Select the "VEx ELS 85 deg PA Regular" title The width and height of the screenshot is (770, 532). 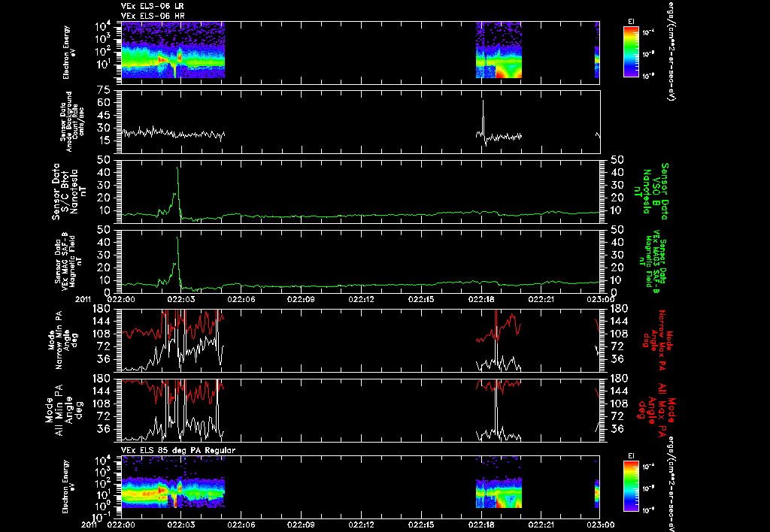(178, 451)
